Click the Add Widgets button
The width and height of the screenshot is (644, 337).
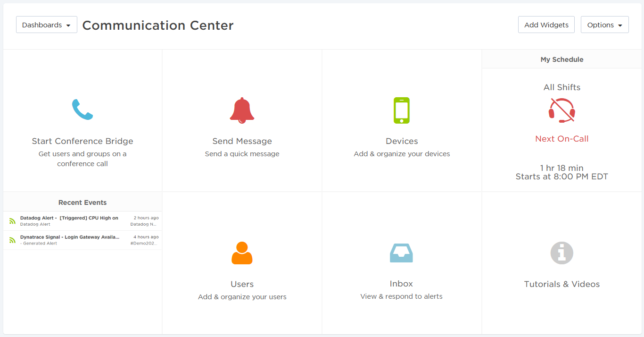pyautogui.click(x=546, y=25)
